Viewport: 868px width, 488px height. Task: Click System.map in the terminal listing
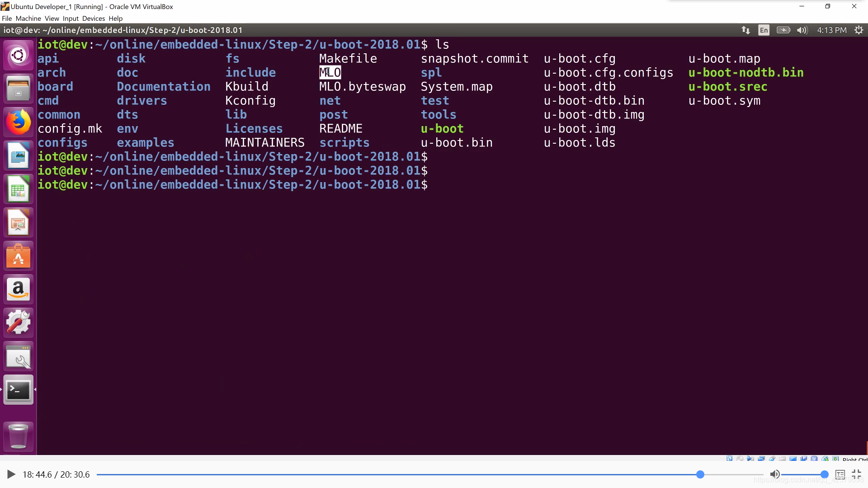457,87
